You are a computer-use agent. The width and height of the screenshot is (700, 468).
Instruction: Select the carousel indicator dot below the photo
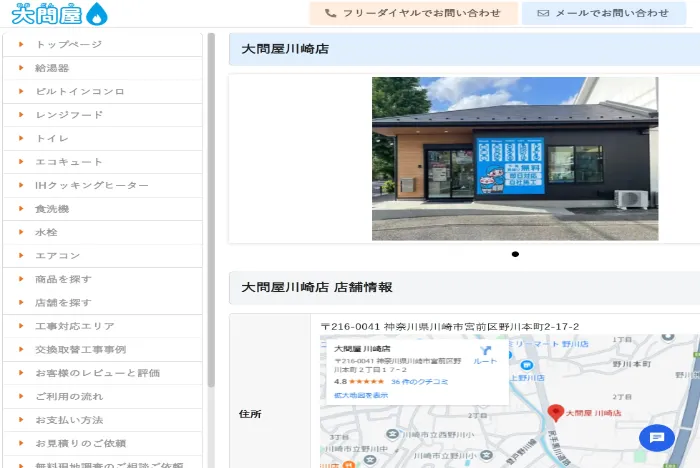[x=515, y=254]
